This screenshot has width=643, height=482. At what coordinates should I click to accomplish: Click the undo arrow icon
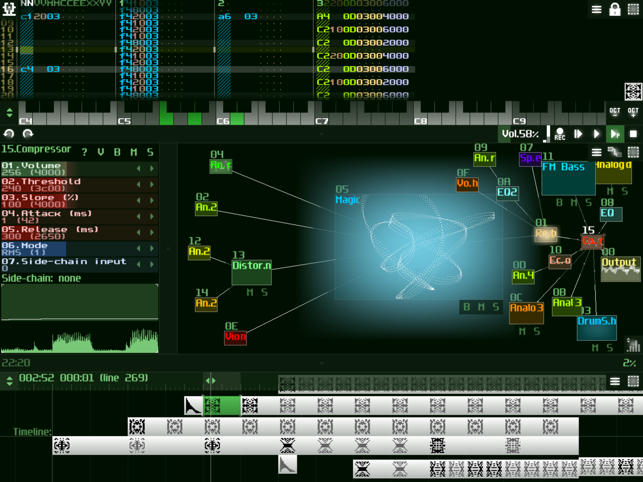tap(9, 134)
